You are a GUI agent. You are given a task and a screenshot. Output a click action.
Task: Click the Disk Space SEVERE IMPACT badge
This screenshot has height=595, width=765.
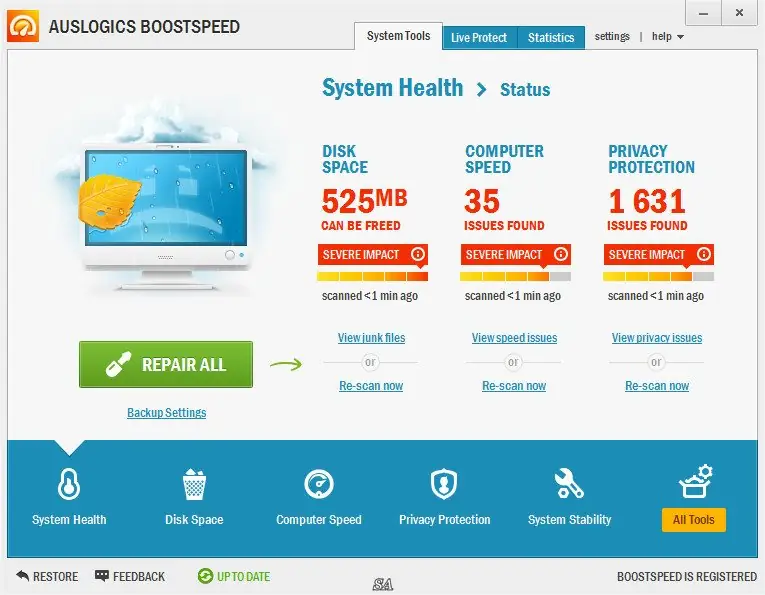coord(373,255)
